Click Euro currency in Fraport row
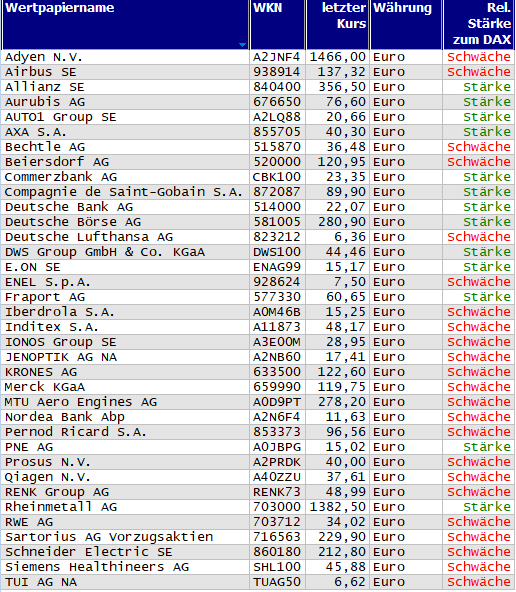Image resolution: width=516 pixels, height=592 pixels. pos(389,297)
